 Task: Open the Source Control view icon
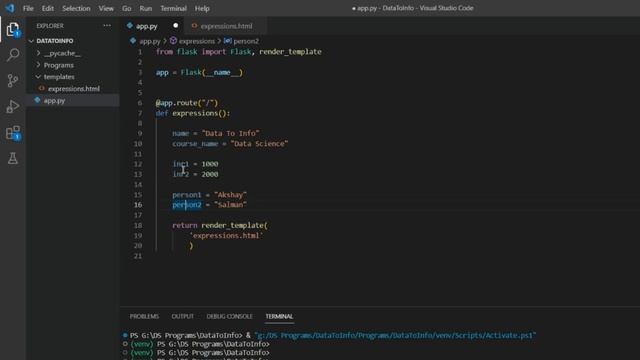(13, 80)
